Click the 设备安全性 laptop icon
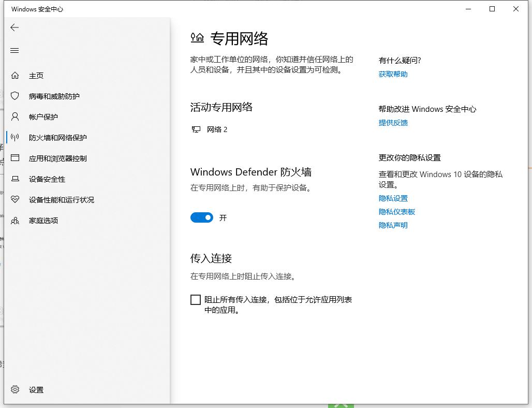 [15, 179]
